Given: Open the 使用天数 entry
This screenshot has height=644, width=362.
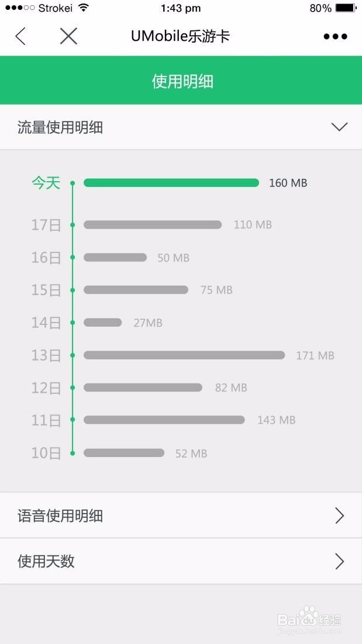Looking at the screenshot, I should (x=181, y=561).
